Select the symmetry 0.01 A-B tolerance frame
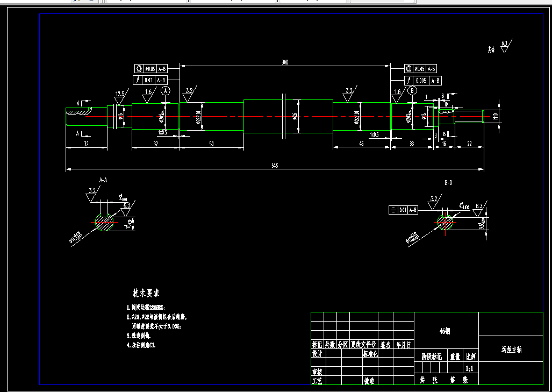 click(403, 210)
